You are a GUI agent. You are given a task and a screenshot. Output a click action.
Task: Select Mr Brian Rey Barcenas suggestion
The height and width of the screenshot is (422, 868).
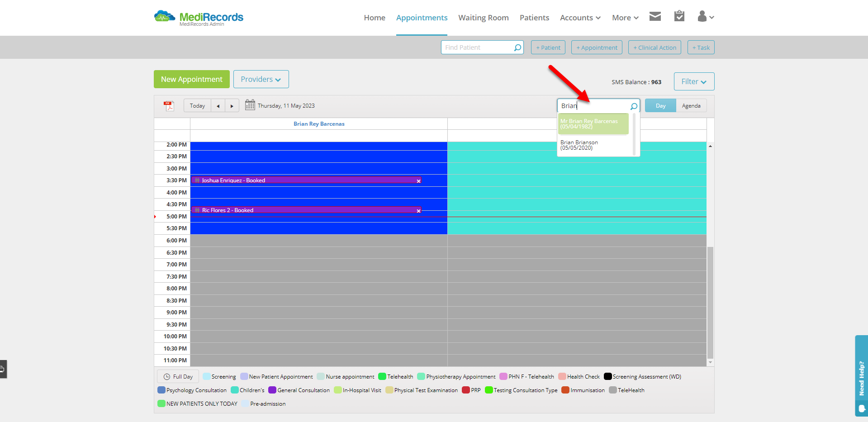(593, 124)
